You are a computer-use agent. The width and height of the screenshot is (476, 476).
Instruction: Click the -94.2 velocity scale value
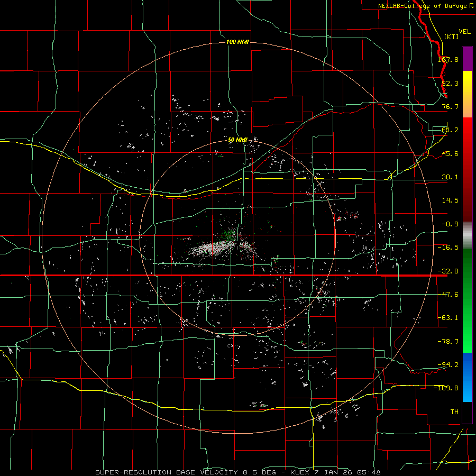point(448,365)
